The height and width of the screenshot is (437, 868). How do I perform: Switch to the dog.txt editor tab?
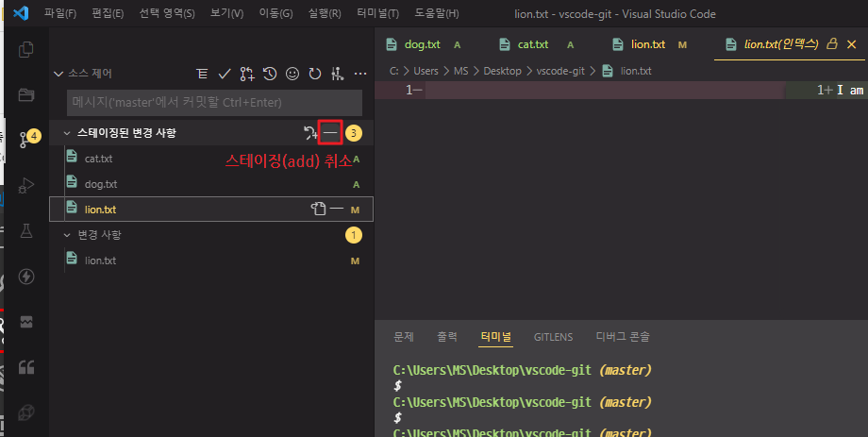(x=424, y=44)
